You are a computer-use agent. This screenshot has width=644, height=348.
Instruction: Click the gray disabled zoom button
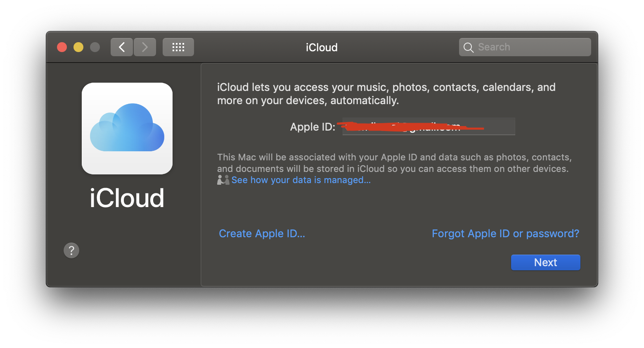(95, 47)
